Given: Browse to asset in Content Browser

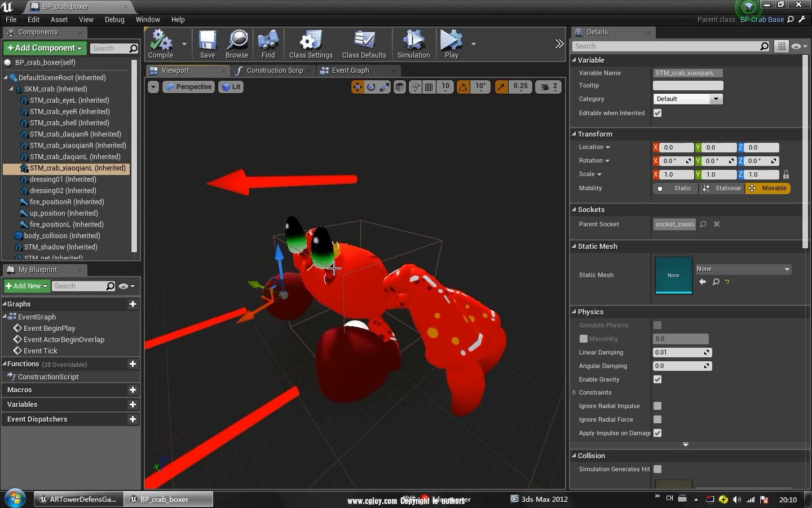Looking at the screenshot, I should [x=237, y=45].
